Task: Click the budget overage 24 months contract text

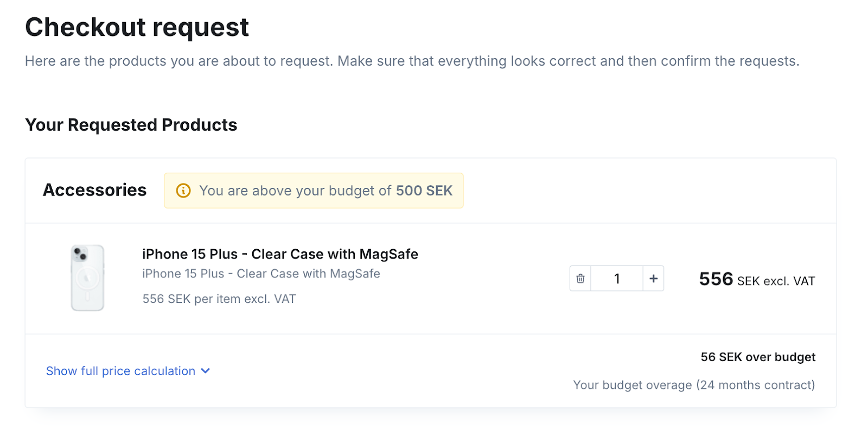Action: point(694,385)
